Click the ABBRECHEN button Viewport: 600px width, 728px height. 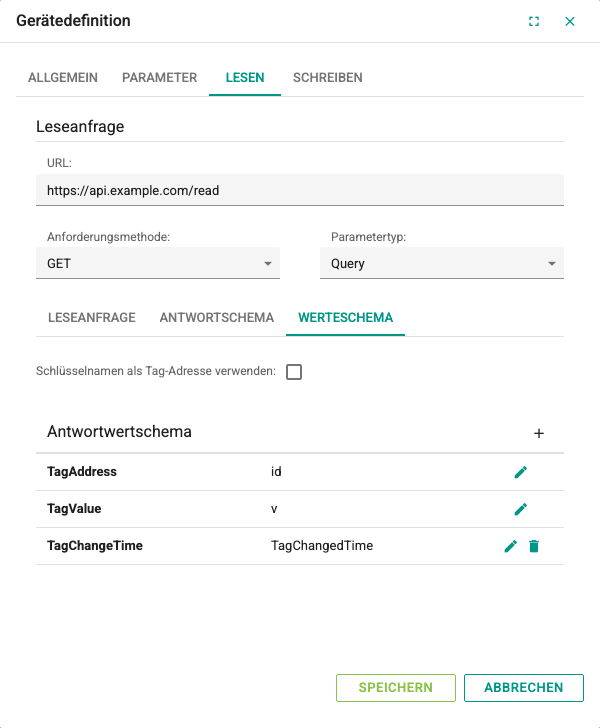click(x=523, y=688)
